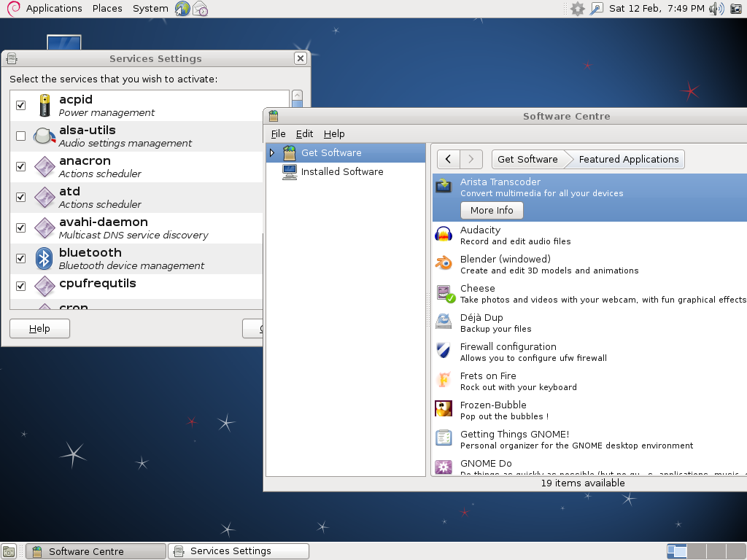This screenshot has width=747, height=560.
Task: Click the Featured Applications breadcrumb button
Action: 628,159
